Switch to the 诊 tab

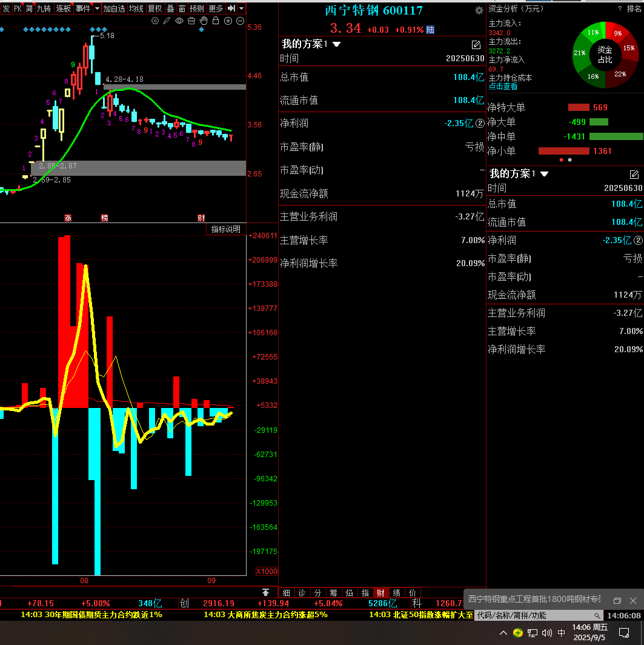click(x=302, y=593)
